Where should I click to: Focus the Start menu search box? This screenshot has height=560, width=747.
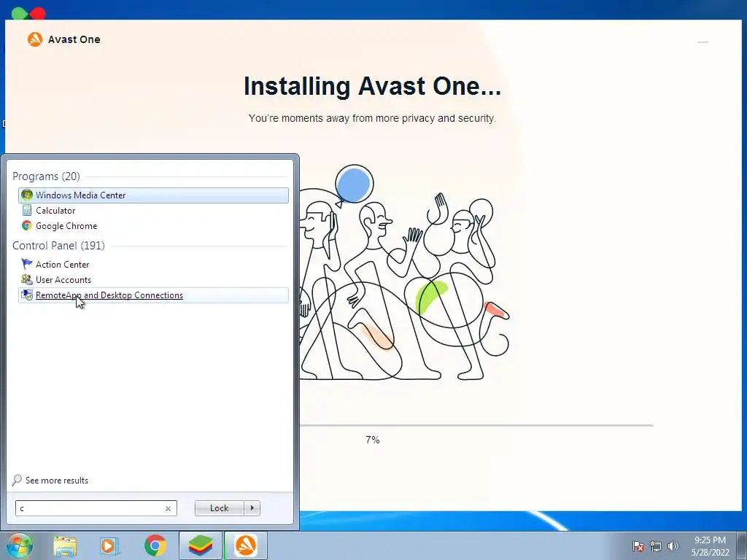(96, 508)
